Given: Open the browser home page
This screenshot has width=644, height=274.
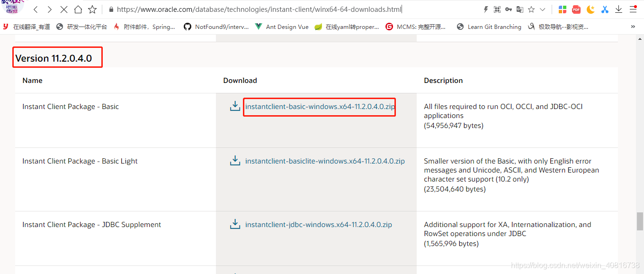Looking at the screenshot, I should pyautogui.click(x=78, y=9).
